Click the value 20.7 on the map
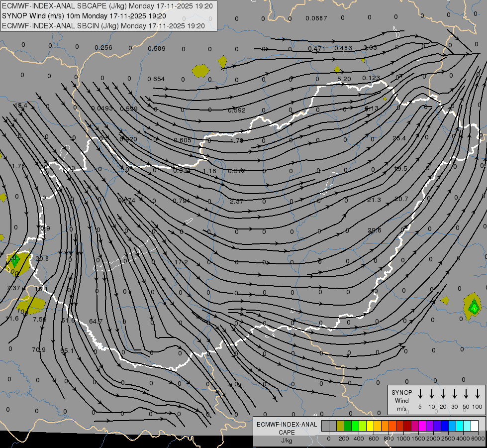The height and width of the screenshot is (448, 487). tap(401, 199)
